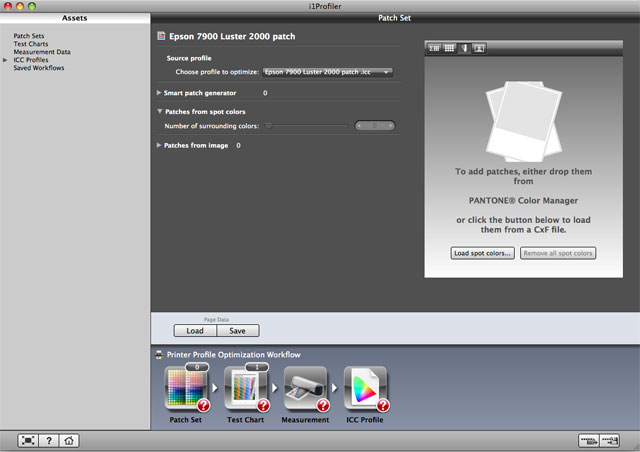Screen dimensions: 640x452
Task: Zoom the i1Profiler window with green button
Action: 32,6
